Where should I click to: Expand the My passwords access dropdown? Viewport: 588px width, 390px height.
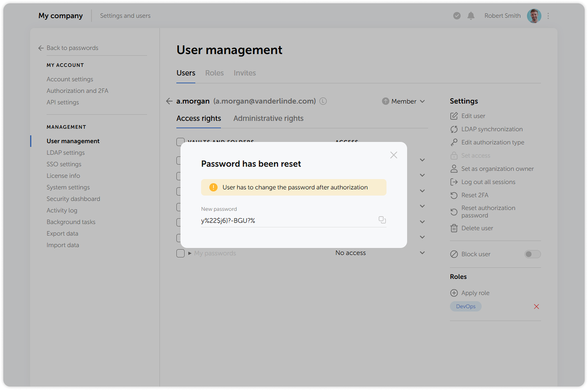(x=422, y=253)
